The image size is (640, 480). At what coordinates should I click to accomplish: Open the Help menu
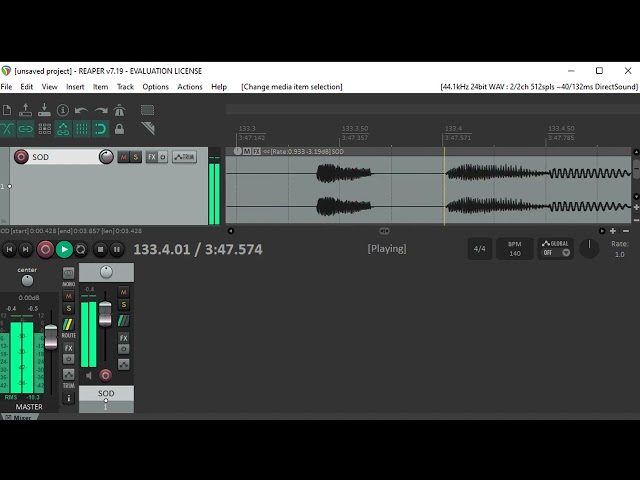pos(219,87)
